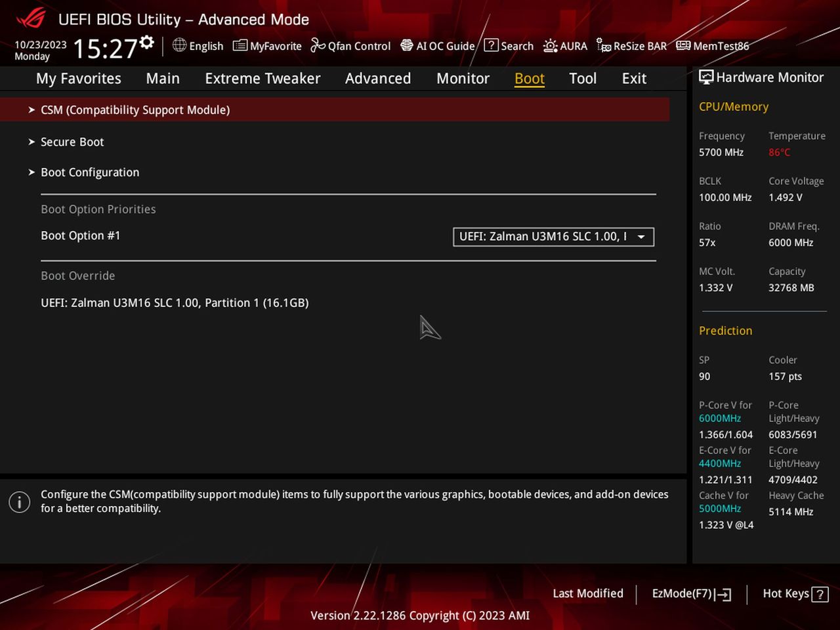
Task: Click EzMode(F7) switch icon
Action: pyautogui.click(x=723, y=595)
